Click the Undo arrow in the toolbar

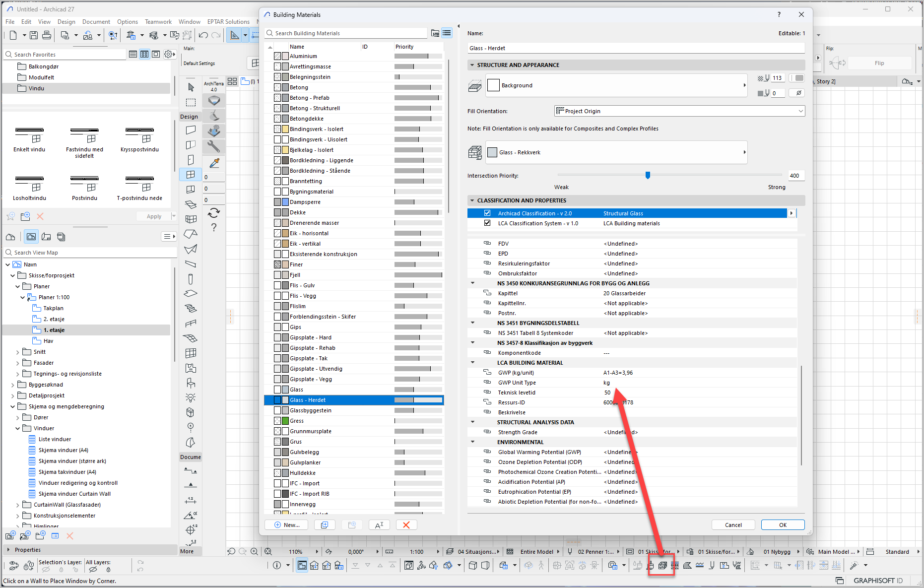(x=203, y=35)
